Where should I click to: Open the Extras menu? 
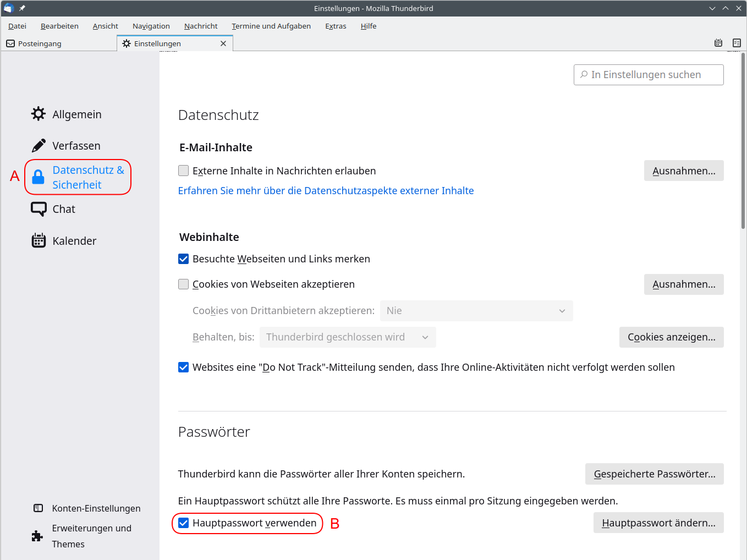[x=336, y=26]
